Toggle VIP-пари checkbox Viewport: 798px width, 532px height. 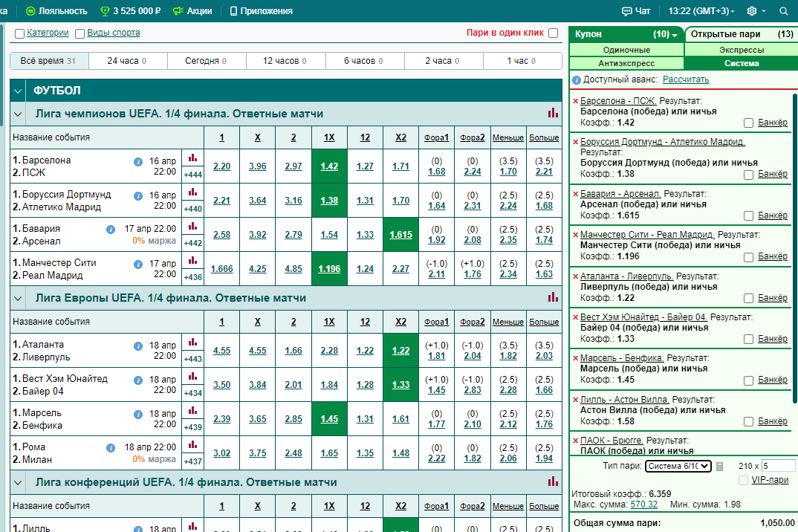coord(743,480)
